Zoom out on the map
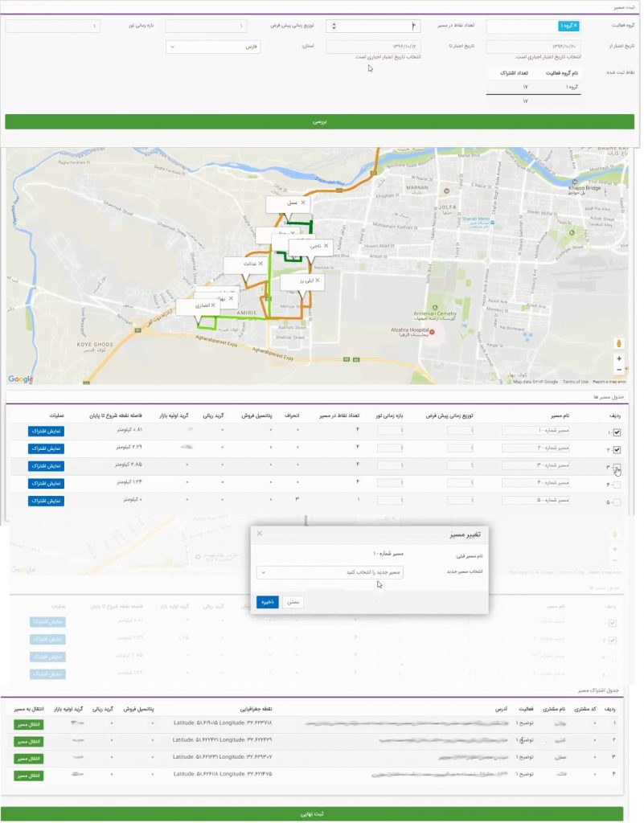 [619, 370]
